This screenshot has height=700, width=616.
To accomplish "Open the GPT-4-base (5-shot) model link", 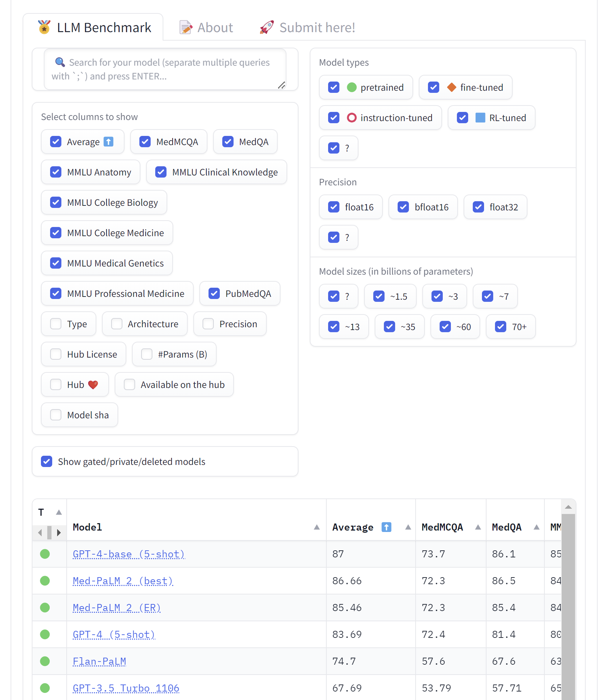I will 129,554.
